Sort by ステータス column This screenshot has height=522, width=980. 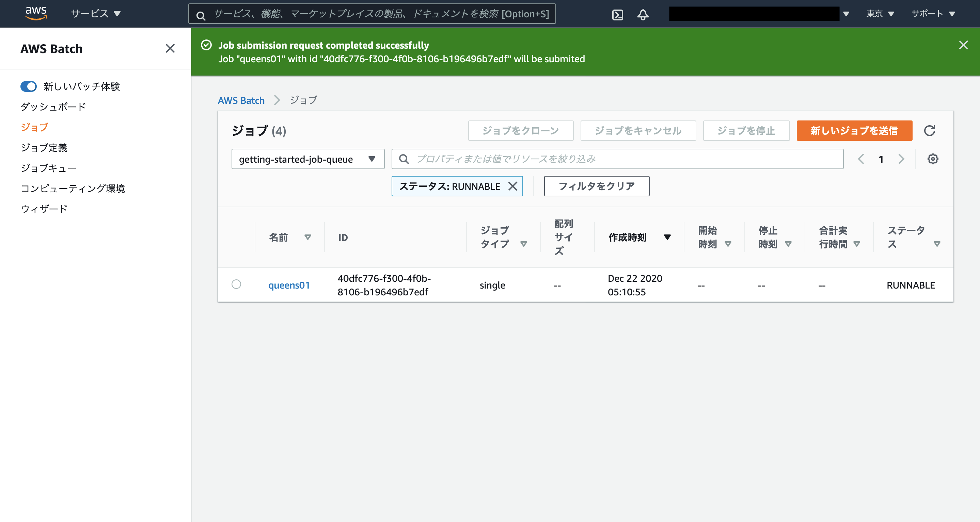(937, 244)
